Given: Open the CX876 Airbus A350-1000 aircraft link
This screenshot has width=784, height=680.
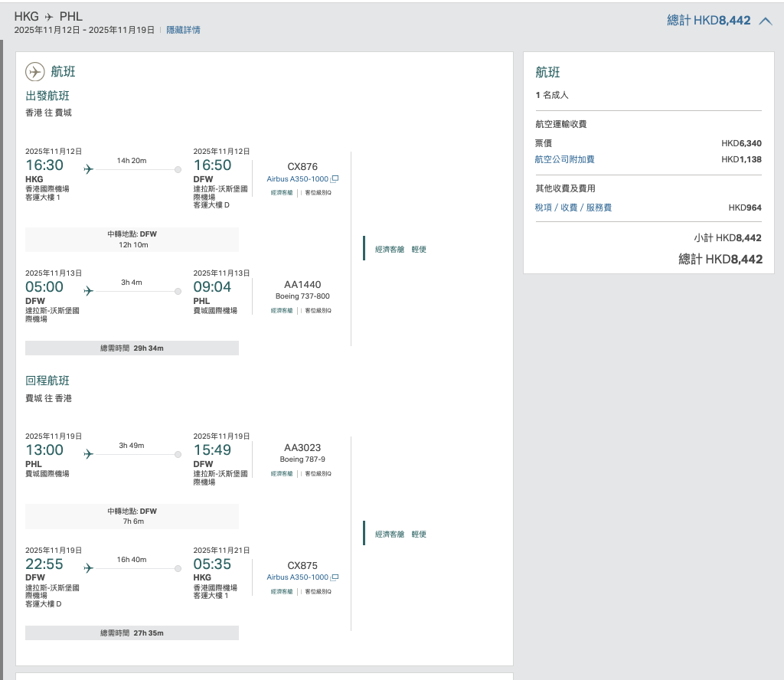Looking at the screenshot, I should (298, 179).
